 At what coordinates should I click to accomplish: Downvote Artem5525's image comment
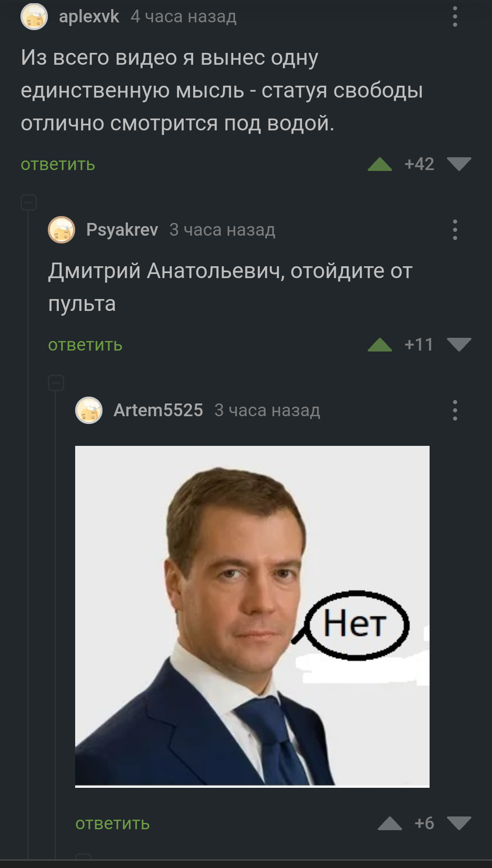point(459,823)
